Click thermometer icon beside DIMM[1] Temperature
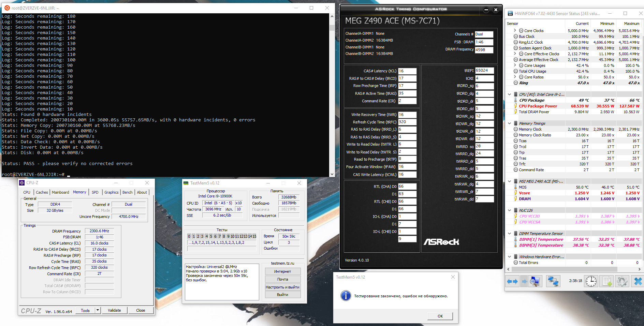Viewport: 644px width, 326px height. click(x=516, y=239)
